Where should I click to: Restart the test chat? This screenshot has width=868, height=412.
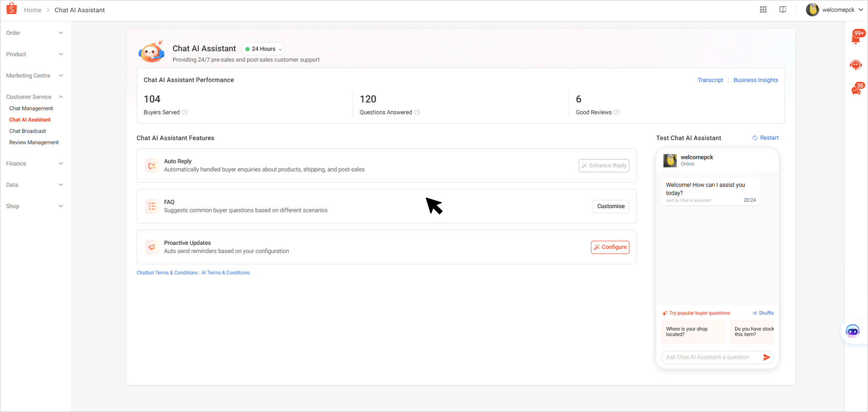[765, 138]
